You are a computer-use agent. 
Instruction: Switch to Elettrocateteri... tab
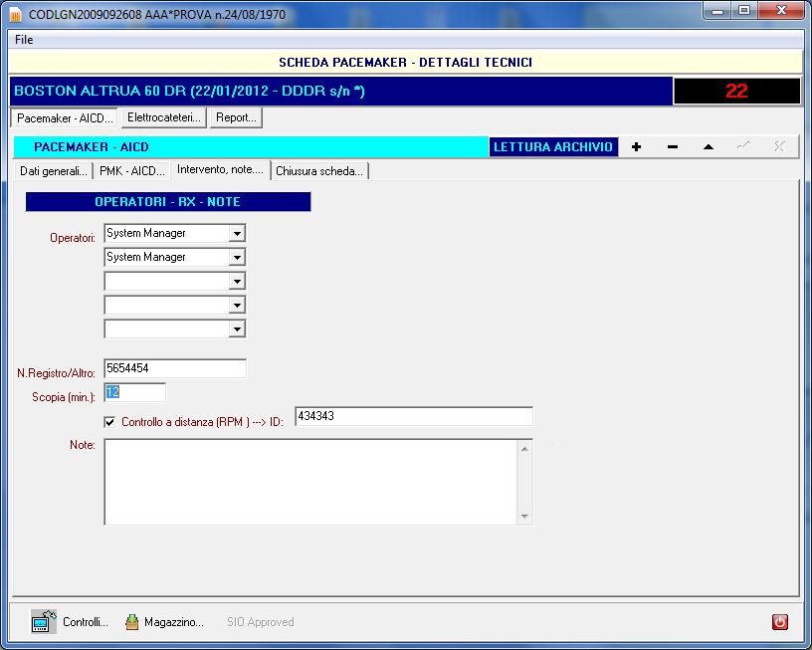163,117
